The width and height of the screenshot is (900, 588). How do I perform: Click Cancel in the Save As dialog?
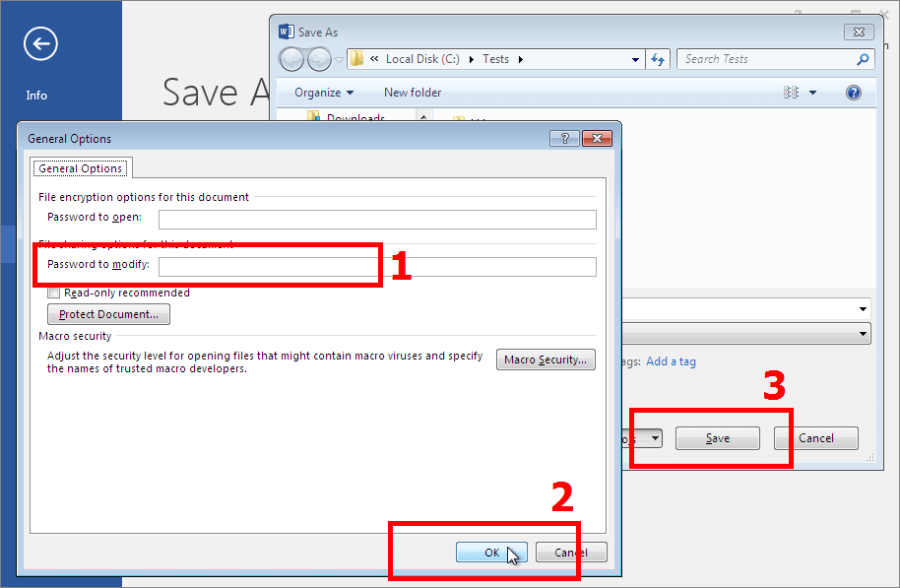(816, 438)
